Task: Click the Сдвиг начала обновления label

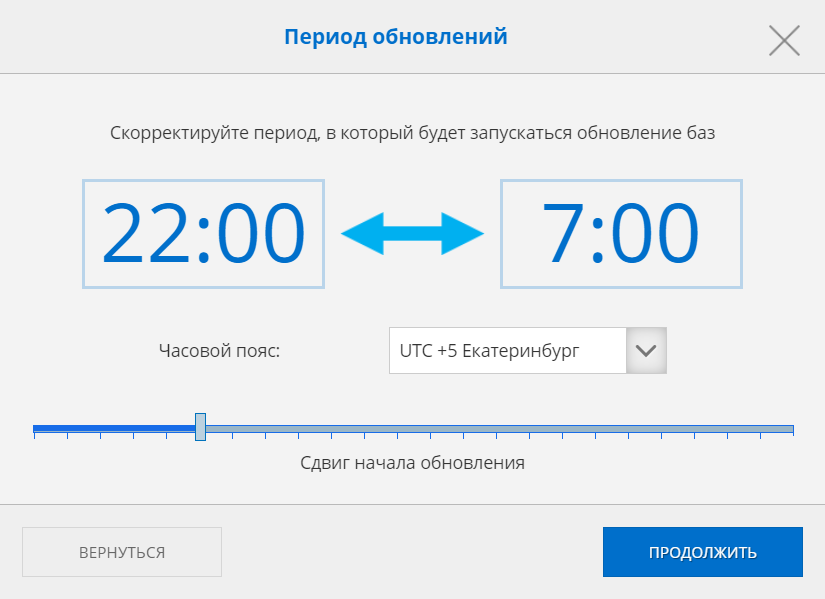Action: pos(412,463)
